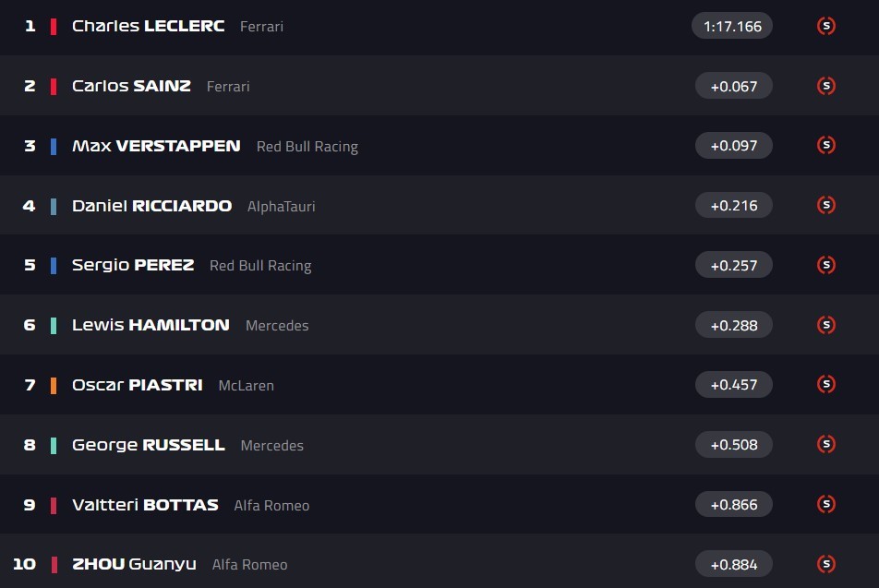The width and height of the screenshot is (879, 588).
Task: Click Sainz's +0.067 gap badge
Action: tap(733, 86)
